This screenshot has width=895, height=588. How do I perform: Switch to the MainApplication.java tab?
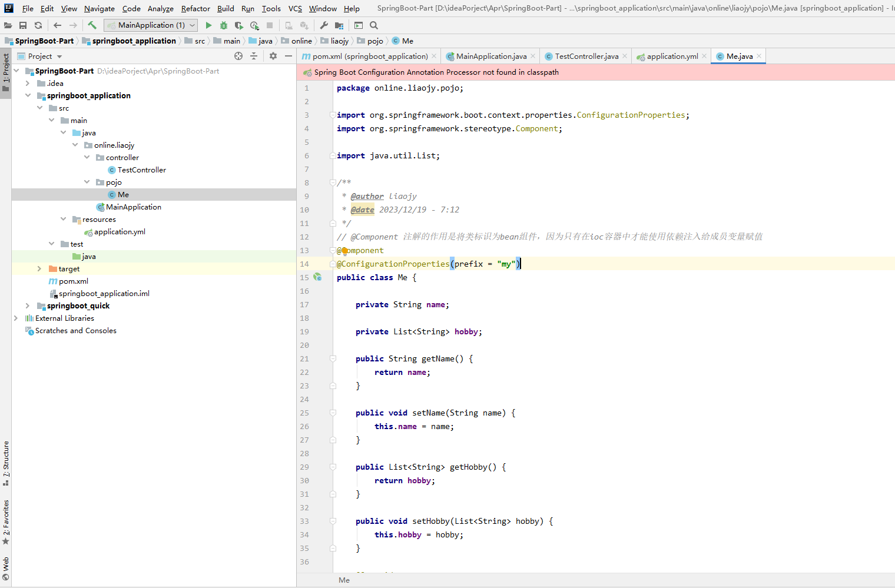(x=491, y=56)
